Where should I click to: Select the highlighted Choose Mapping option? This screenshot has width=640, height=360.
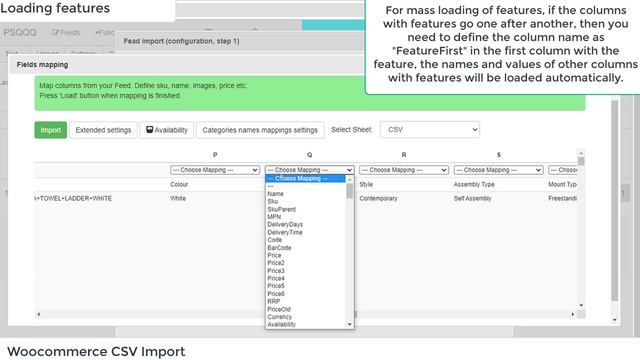305,179
